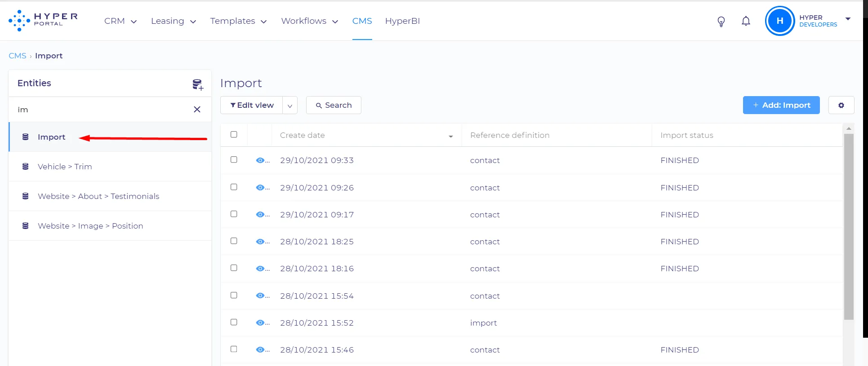The width and height of the screenshot is (868, 366).
Task: Click the table vertical scrollbar
Action: 849,226
